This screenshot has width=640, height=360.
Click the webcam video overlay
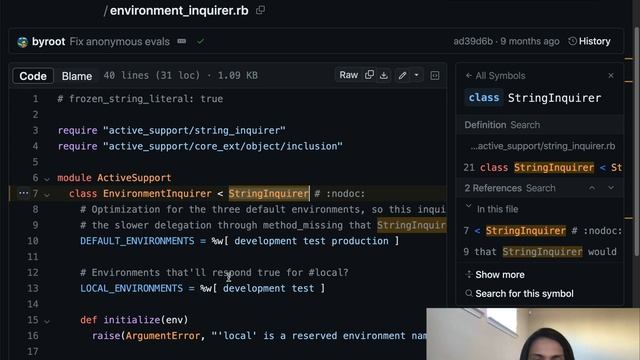pyautogui.click(x=533, y=334)
